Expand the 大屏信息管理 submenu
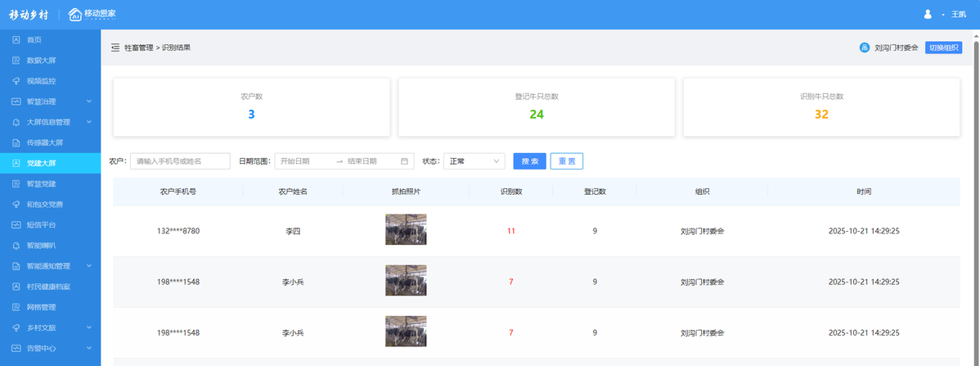980x366 pixels. pyautogui.click(x=88, y=122)
